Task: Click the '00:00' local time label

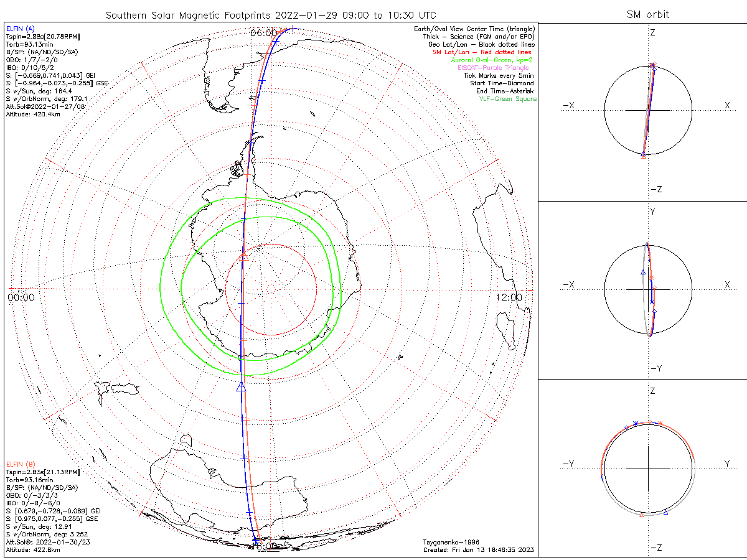Action: point(21,297)
